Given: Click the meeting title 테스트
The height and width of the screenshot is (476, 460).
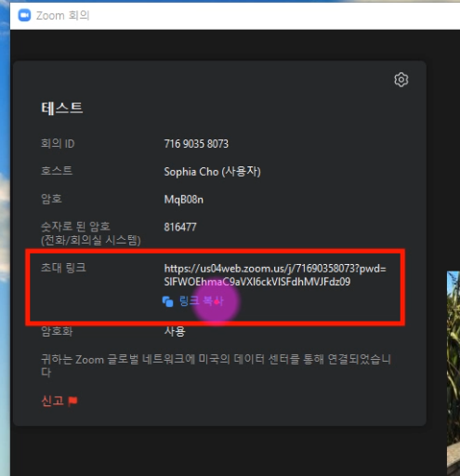Looking at the screenshot, I should (62, 108).
